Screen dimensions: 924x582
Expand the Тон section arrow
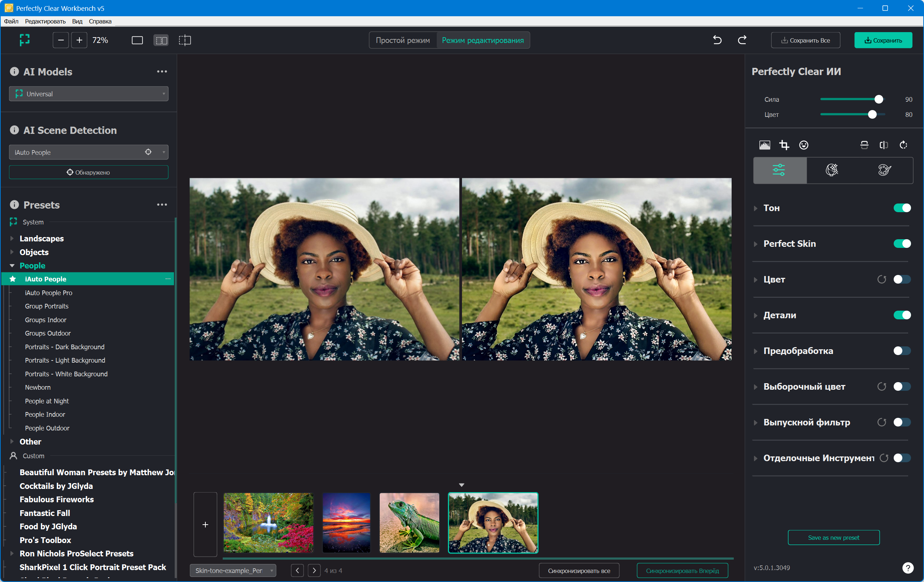click(x=755, y=208)
